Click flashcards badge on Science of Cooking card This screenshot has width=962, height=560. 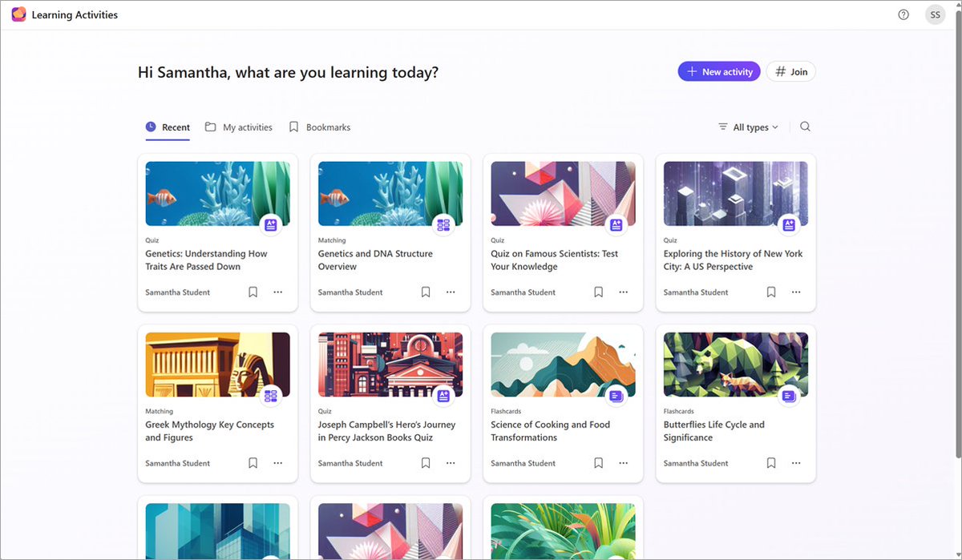point(616,396)
